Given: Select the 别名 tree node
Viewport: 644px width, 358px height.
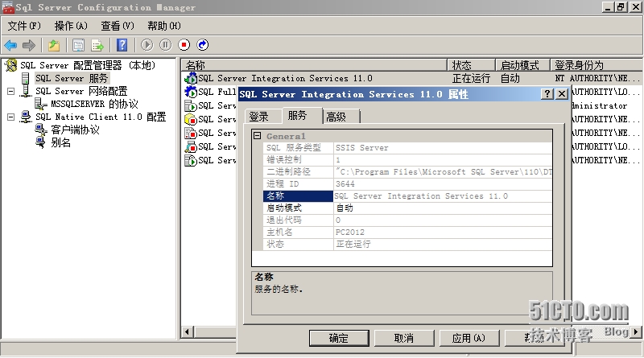Looking at the screenshot, I should pos(61,142).
